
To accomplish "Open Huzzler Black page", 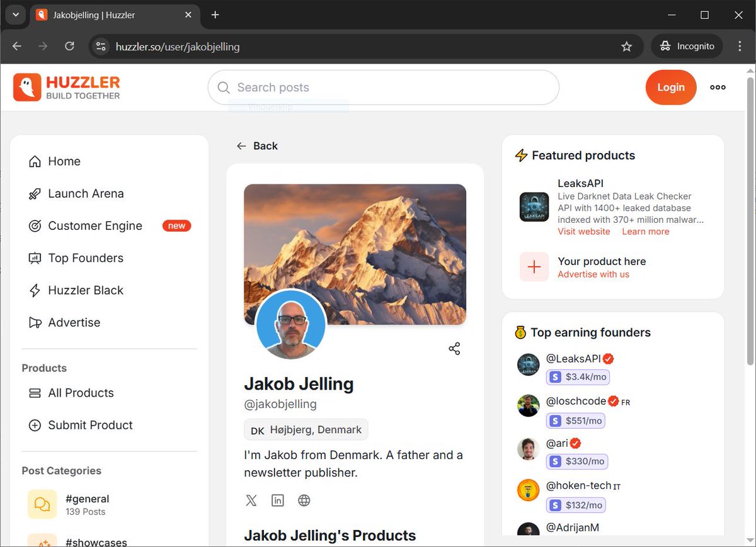I will pyautogui.click(x=76, y=290).
